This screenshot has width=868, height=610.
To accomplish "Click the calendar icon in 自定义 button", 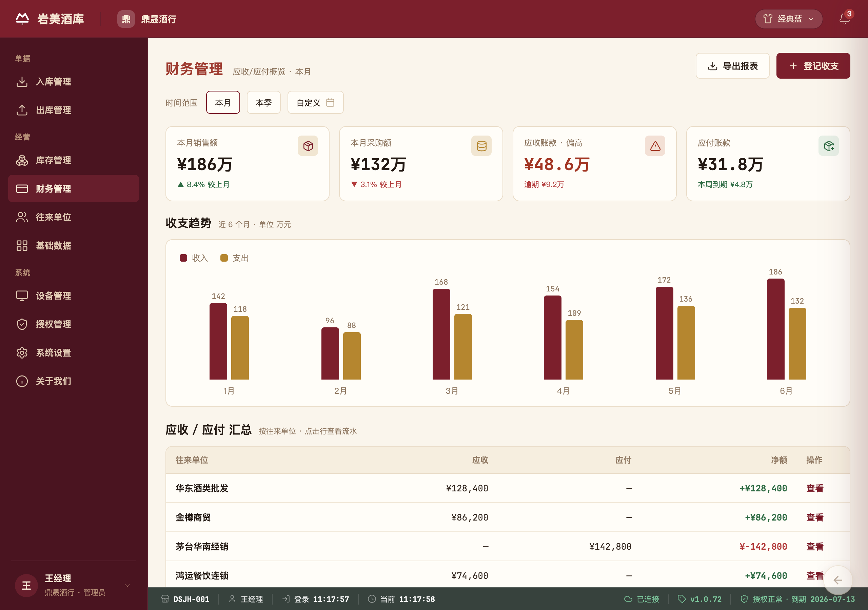I will click(330, 102).
